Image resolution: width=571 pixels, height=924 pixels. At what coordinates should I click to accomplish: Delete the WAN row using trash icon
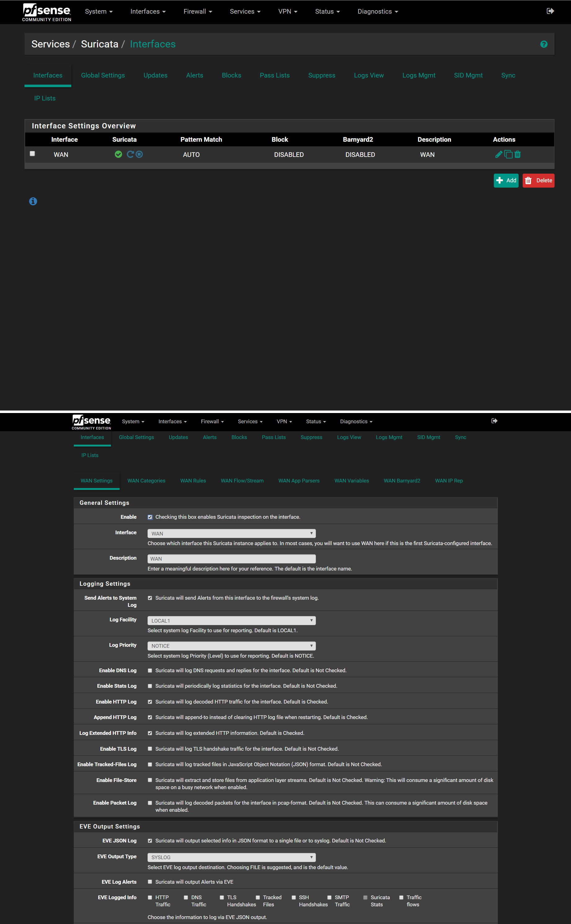click(517, 154)
